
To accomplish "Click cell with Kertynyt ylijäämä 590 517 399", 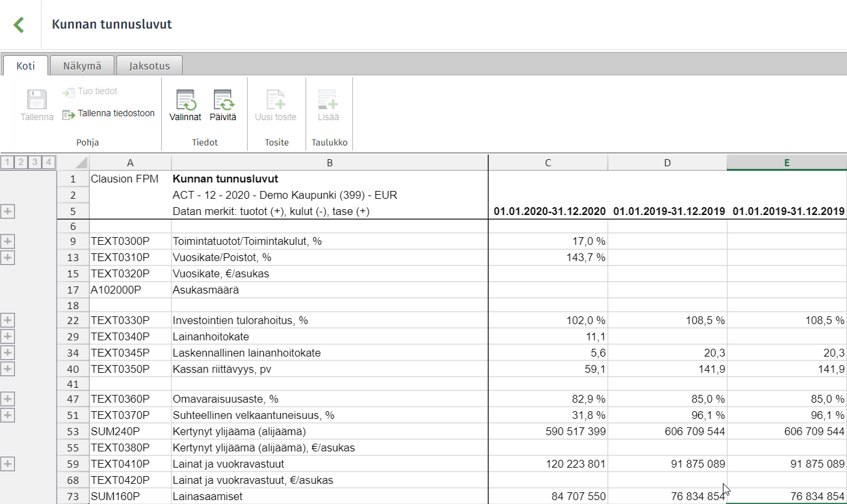I will point(548,431).
